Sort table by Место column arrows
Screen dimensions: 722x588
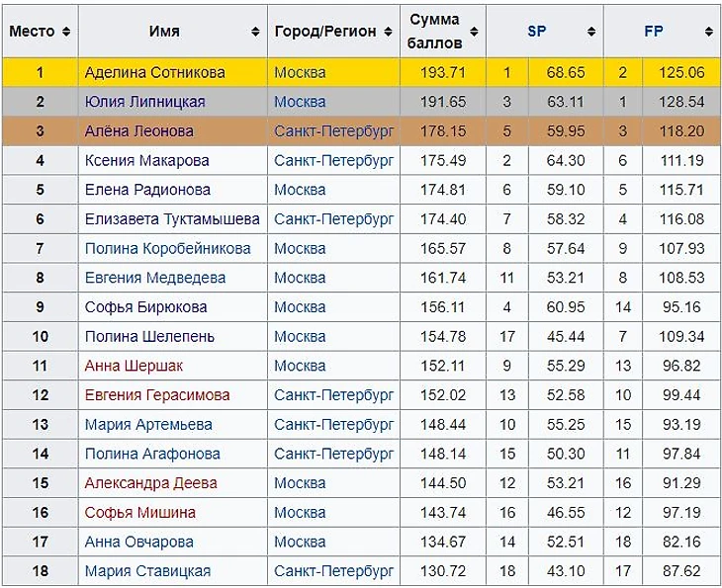tap(66, 32)
